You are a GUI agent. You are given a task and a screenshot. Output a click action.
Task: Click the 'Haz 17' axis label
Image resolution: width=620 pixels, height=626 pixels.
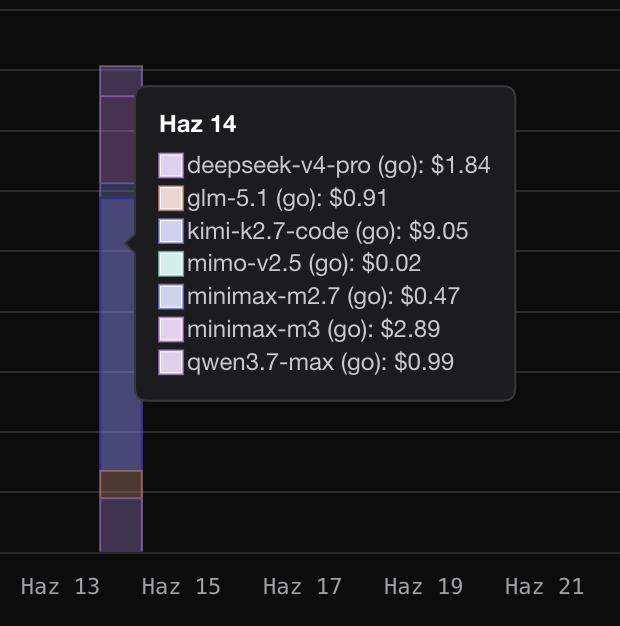point(302,586)
